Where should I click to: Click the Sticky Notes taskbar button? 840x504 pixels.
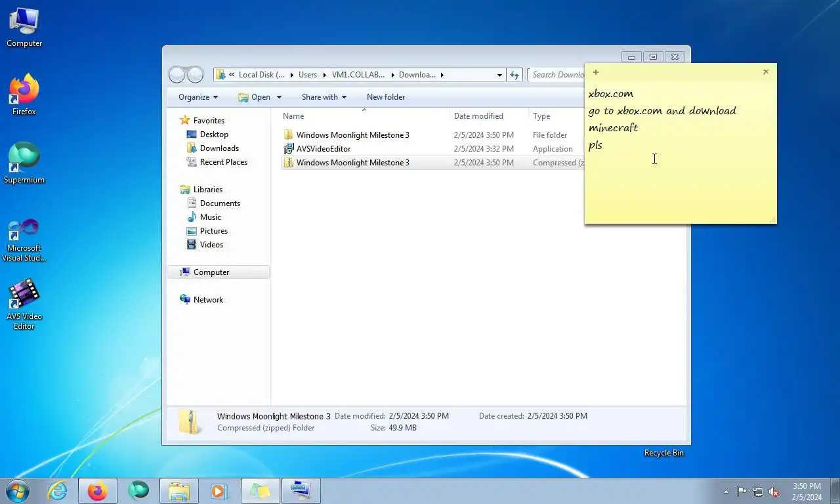point(260,491)
